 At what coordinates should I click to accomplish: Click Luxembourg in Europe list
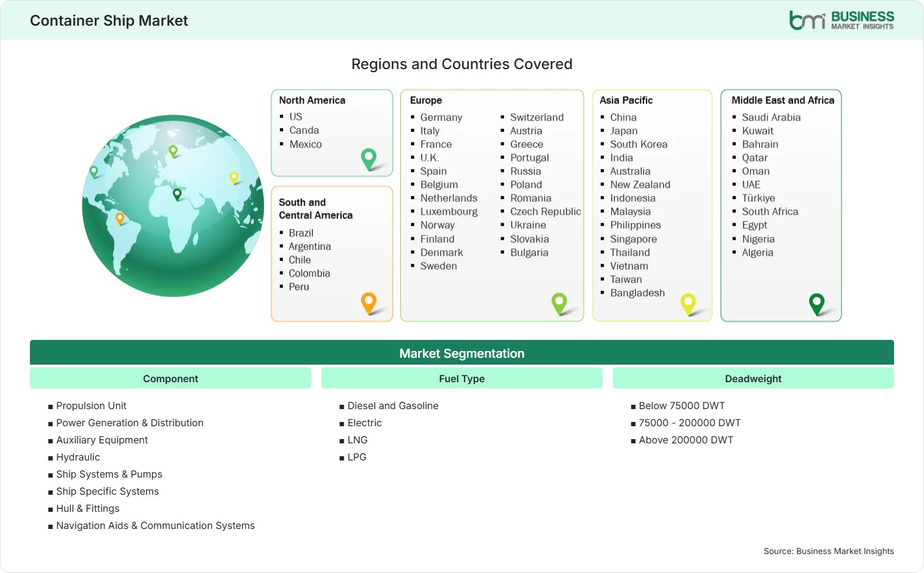point(449,212)
